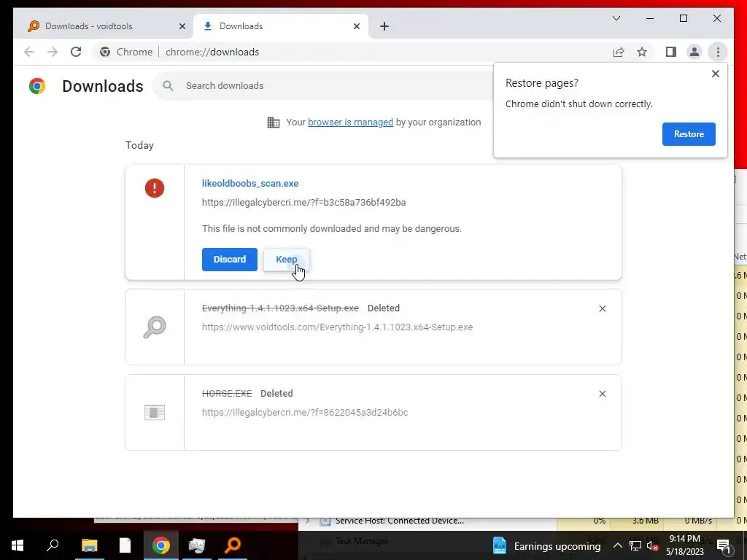Open Windows taskbar search
747x560 pixels.
coord(53,545)
